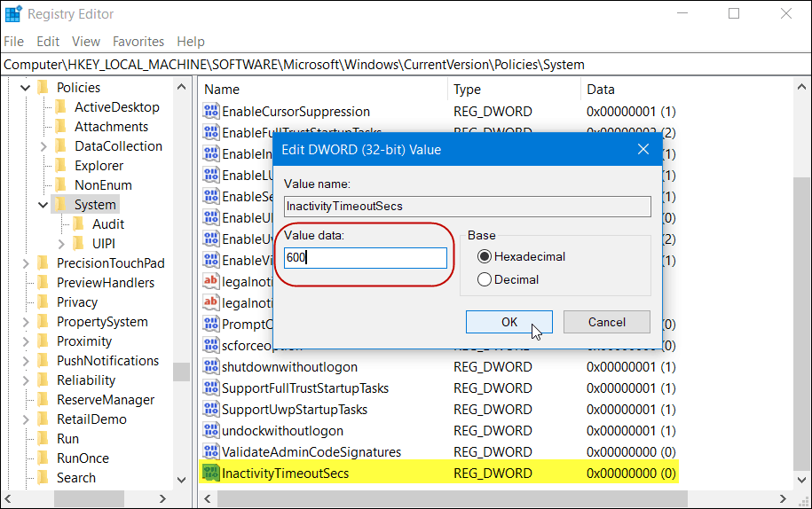This screenshot has width=812, height=509.
Task: Click values pane horizontal scrollbar thumb
Action: 452,499
